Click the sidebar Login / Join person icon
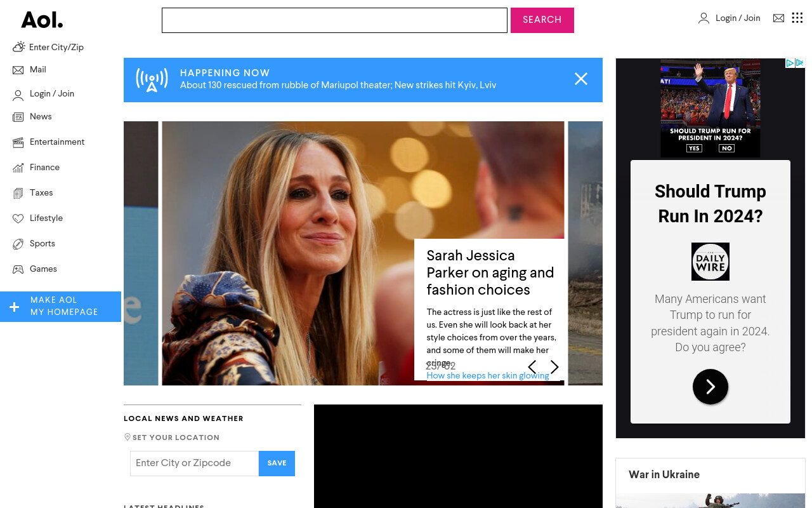The width and height of the screenshot is (812, 508). point(18,95)
